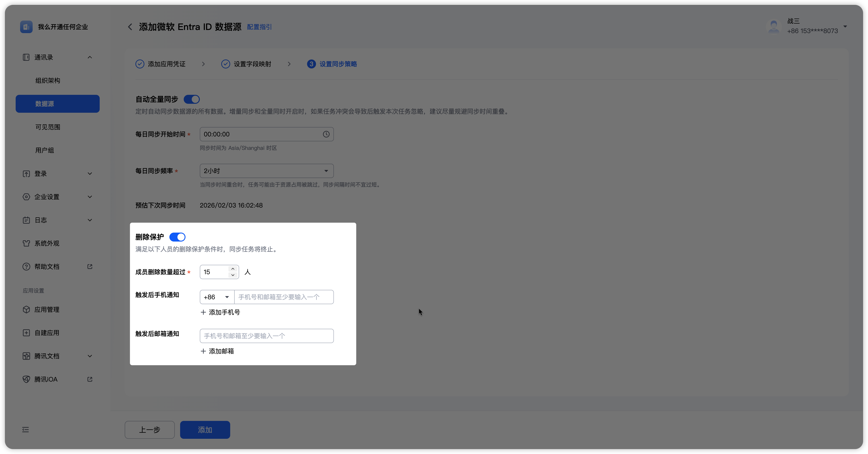Increase member deletion count stepper
Screen dimensions: 868x454
tap(232, 269)
